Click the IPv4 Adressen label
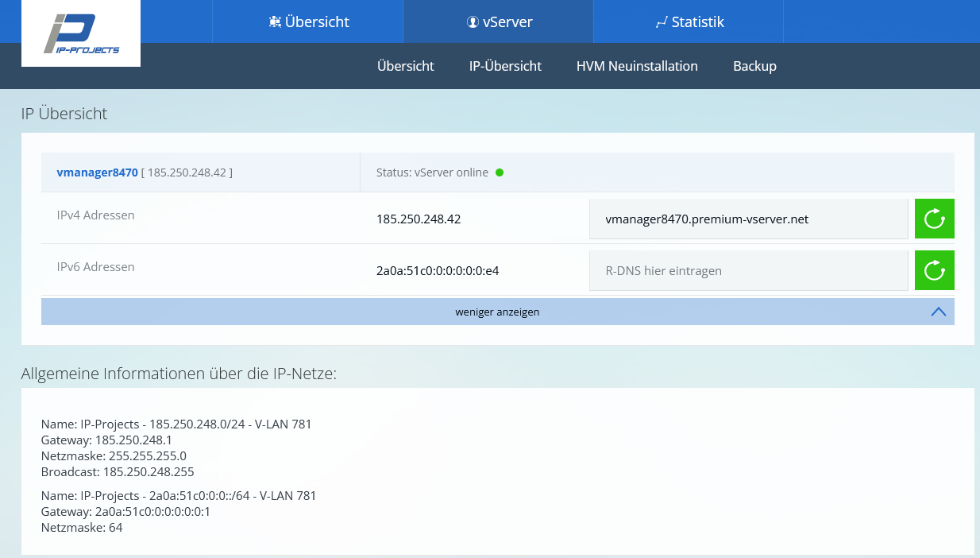980x558 pixels. (95, 215)
